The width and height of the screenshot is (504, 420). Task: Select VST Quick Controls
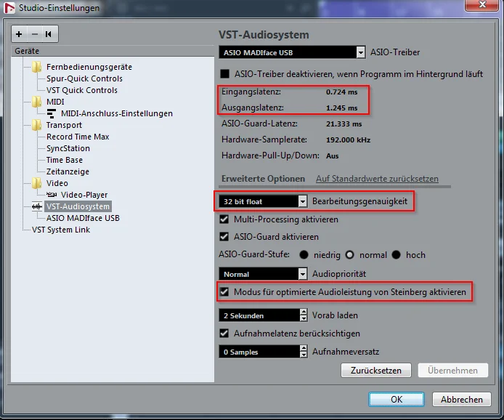pyautogui.click(x=81, y=90)
